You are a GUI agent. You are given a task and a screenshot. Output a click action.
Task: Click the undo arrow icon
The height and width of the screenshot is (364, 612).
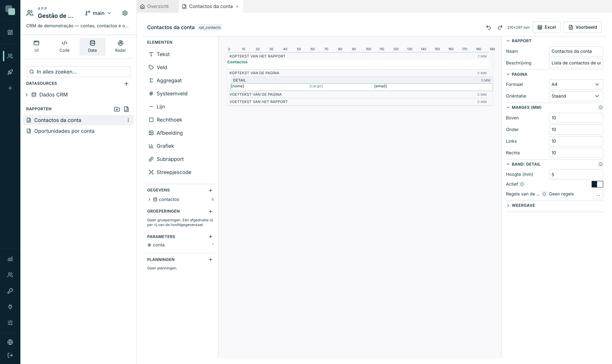pos(489,27)
